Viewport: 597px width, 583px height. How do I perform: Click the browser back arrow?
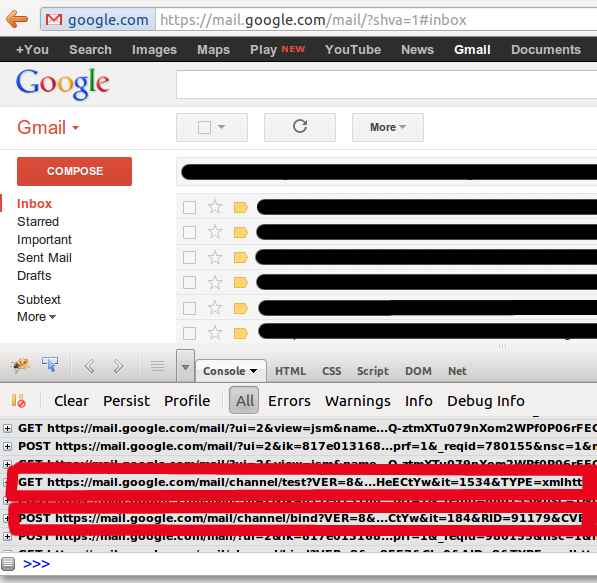17,19
